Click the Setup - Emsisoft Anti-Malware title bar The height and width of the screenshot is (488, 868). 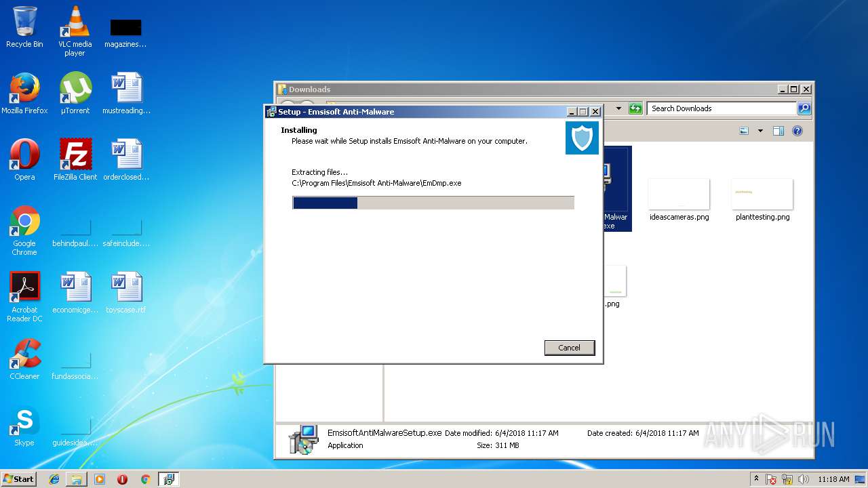tap(415, 112)
